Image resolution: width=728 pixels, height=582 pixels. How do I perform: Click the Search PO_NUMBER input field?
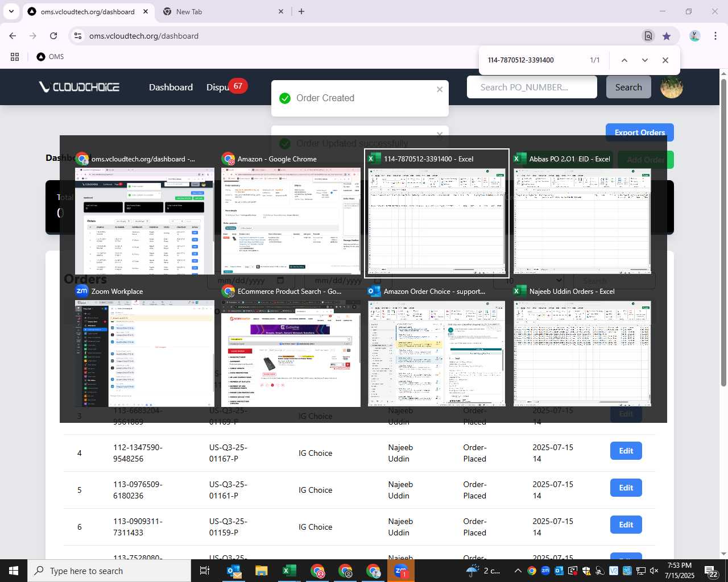pyautogui.click(x=532, y=87)
